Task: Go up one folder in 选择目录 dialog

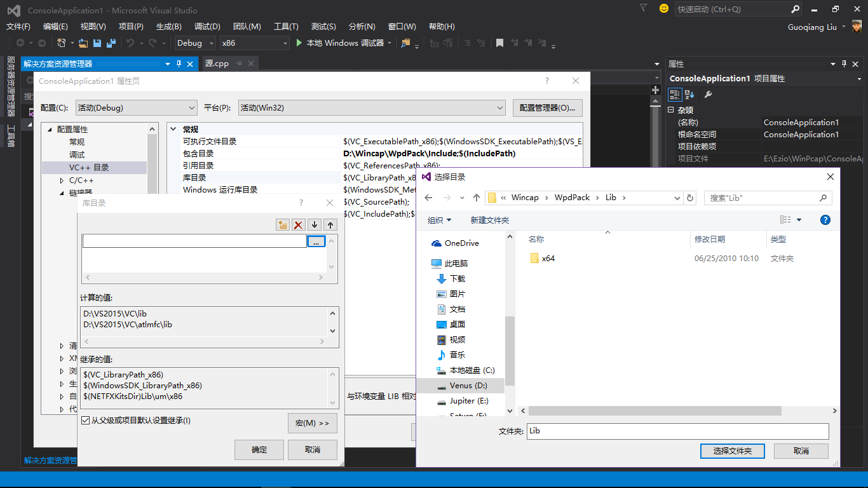Action: pyautogui.click(x=477, y=198)
